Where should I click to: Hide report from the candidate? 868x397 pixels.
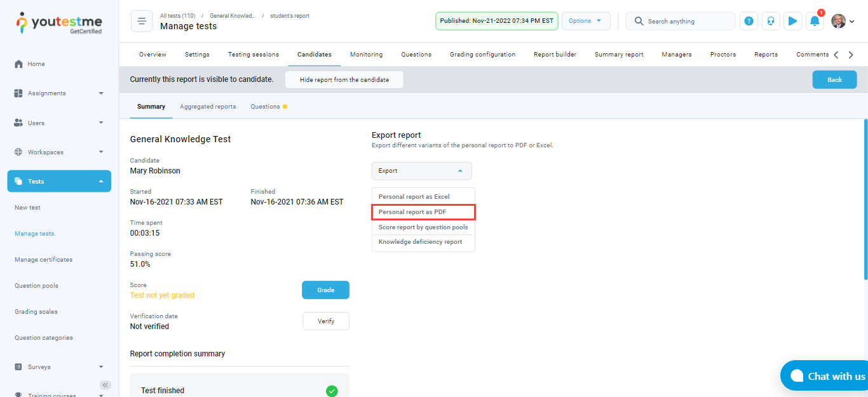(x=344, y=80)
